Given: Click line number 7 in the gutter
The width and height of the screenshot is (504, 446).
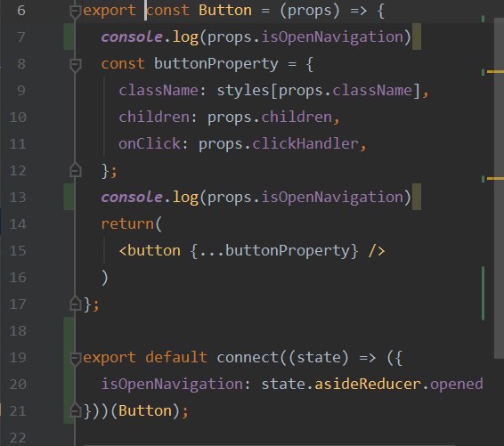Looking at the screenshot, I should pos(21,37).
